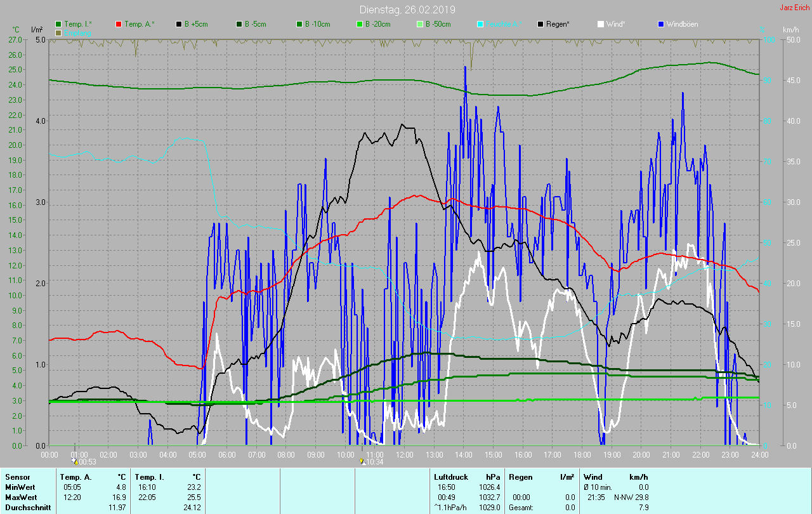Image resolution: width=812 pixels, height=514 pixels.
Task: Click the Temp. I. minimum time '16:10'
Action: pyautogui.click(x=146, y=487)
